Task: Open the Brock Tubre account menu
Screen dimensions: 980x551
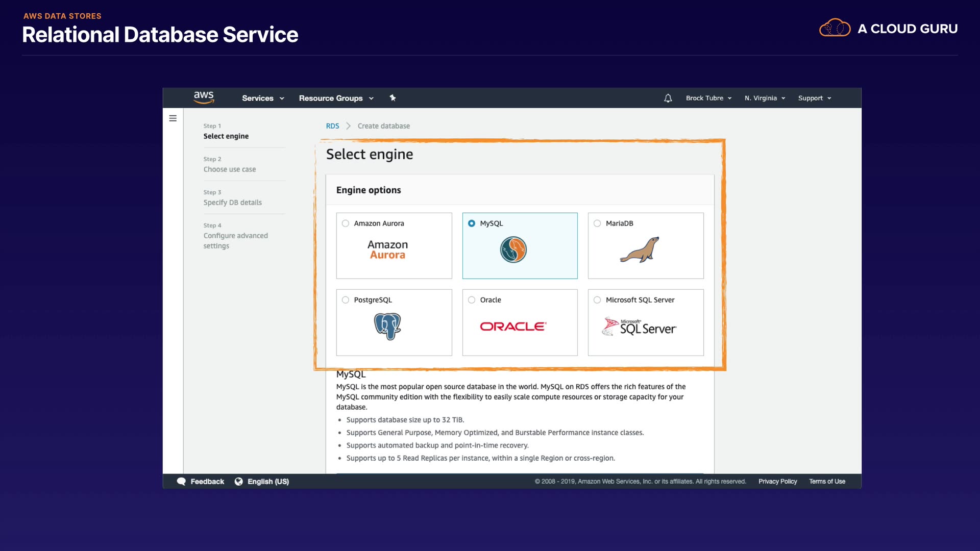Action: 708,98
